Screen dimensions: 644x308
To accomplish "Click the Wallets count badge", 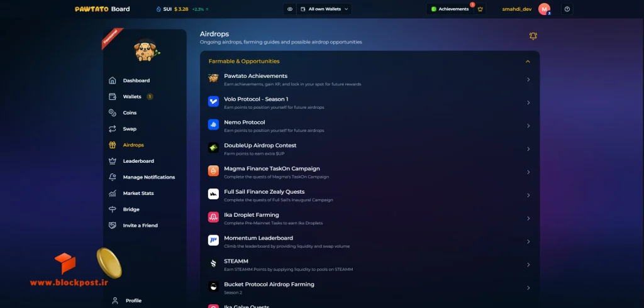I will (x=150, y=97).
